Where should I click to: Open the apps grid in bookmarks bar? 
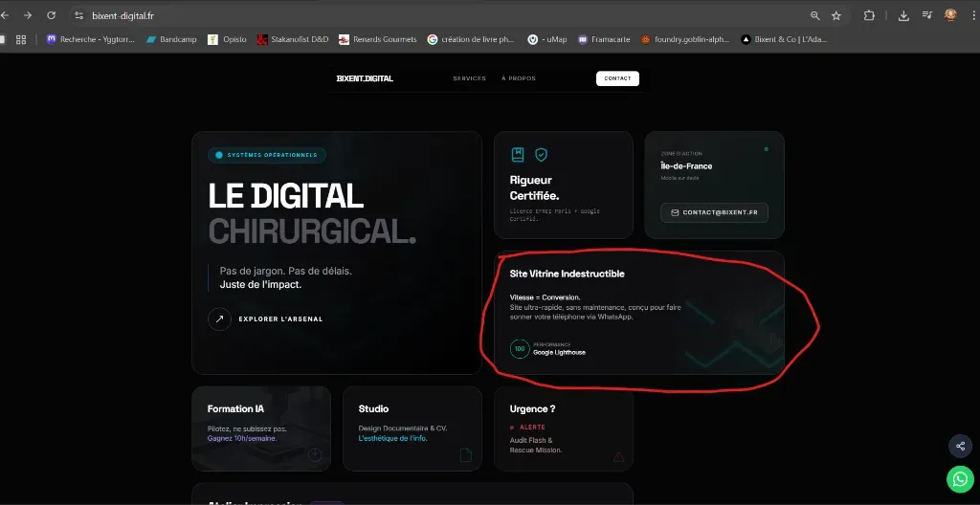pyautogui.click(x=21, y=39)
